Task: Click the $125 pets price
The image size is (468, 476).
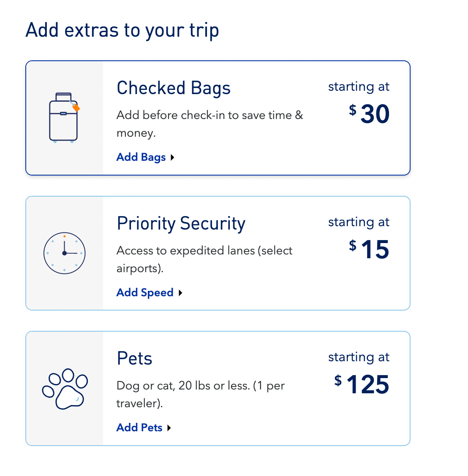Action: pyautogui.click(x=362, y=384)
